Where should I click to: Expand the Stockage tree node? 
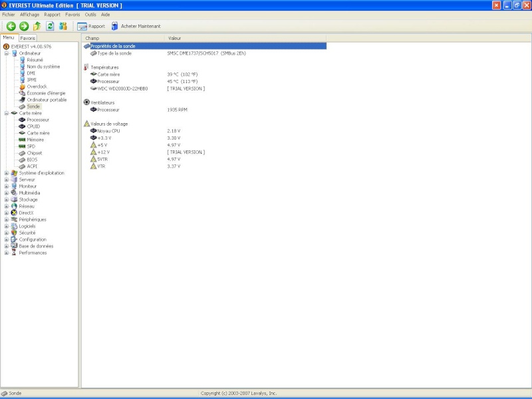(7, 199)
